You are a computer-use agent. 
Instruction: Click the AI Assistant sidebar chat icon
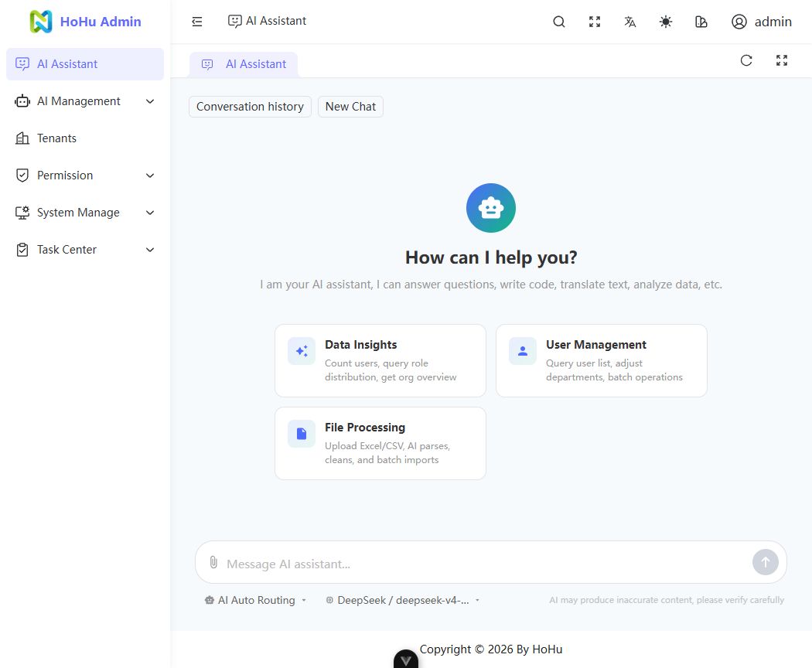pos(22,63)
